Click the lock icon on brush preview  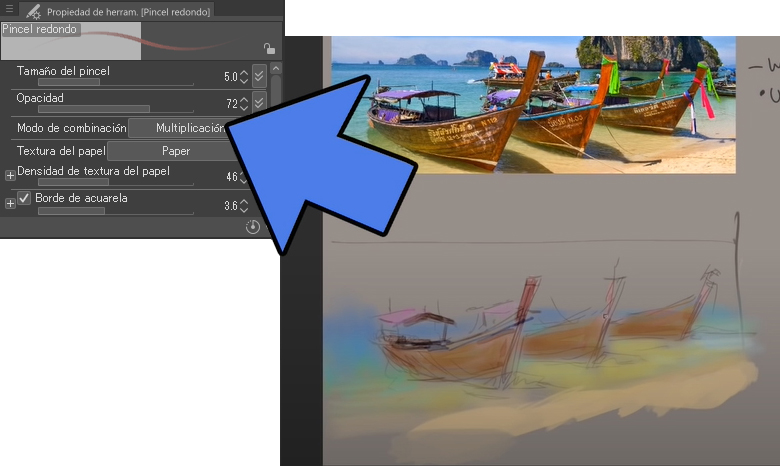(268, 48)
